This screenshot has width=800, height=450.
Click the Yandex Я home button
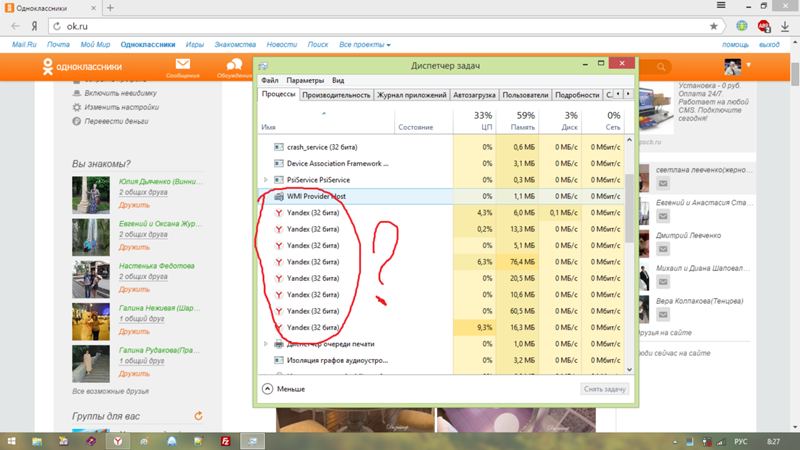click(35, 26)
